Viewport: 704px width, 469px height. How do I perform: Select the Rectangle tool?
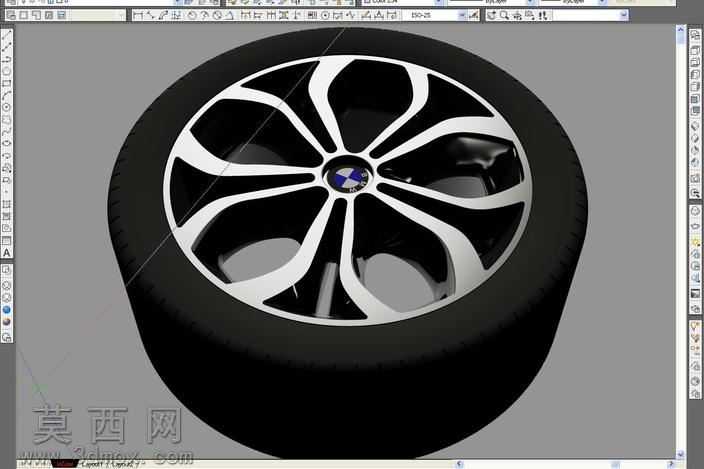coord(7,83)
